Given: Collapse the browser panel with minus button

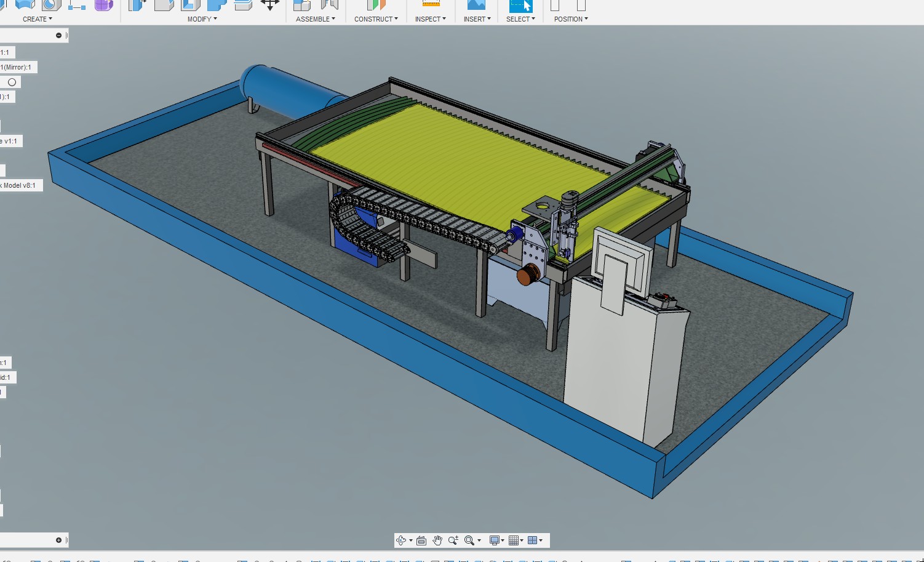Looking at the screenshot, I should point(59,36).
